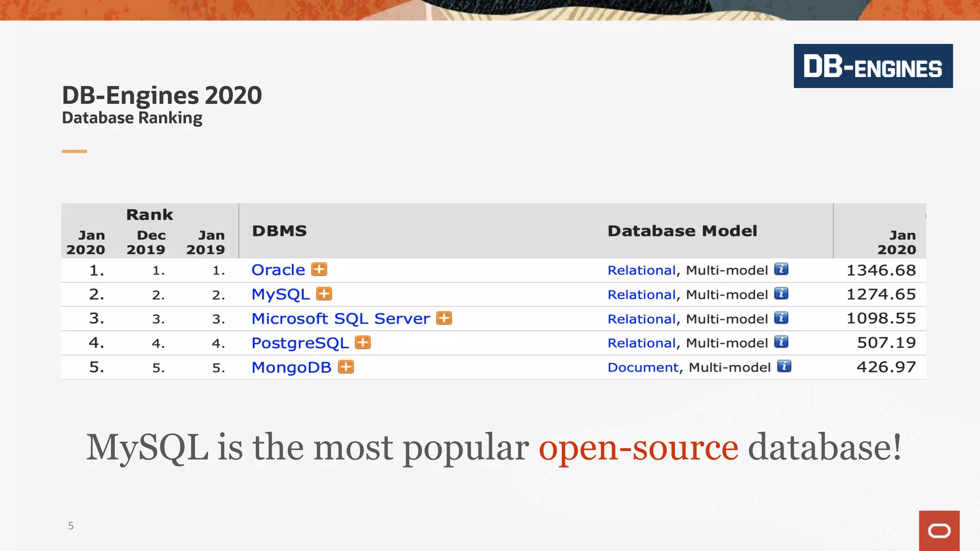
Task: Select score value 507.19
Action: 886,342
